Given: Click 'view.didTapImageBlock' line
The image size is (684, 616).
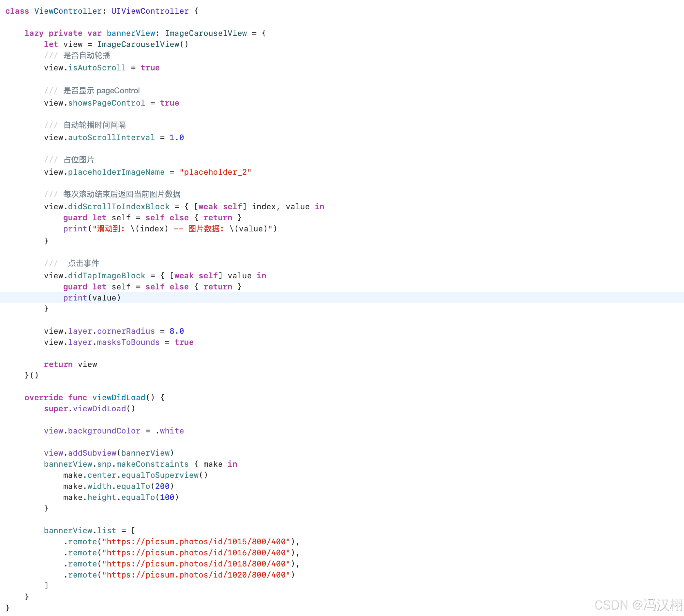Looking at the screenshot, I should (155, 275).
